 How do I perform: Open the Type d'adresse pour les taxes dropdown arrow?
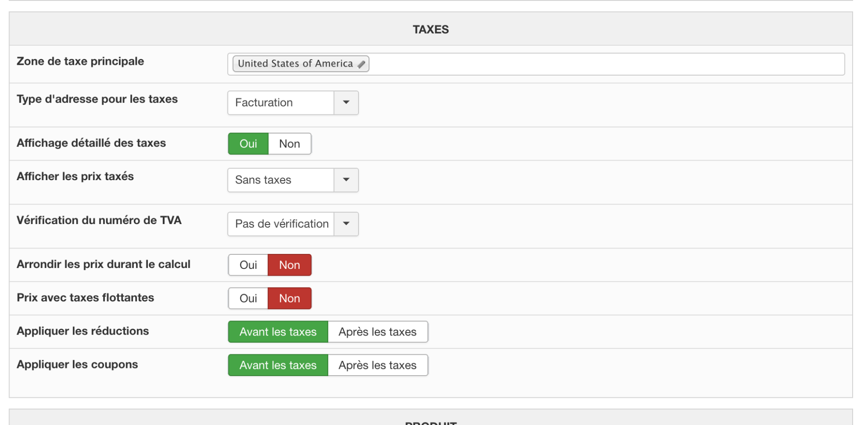tap(346, 103)
